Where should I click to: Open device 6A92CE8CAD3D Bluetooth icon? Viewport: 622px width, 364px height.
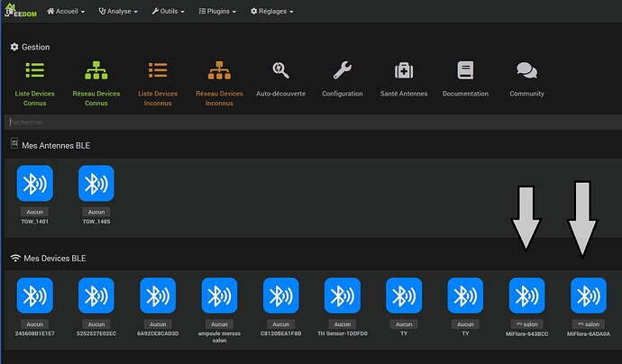(x=158, y=296)
